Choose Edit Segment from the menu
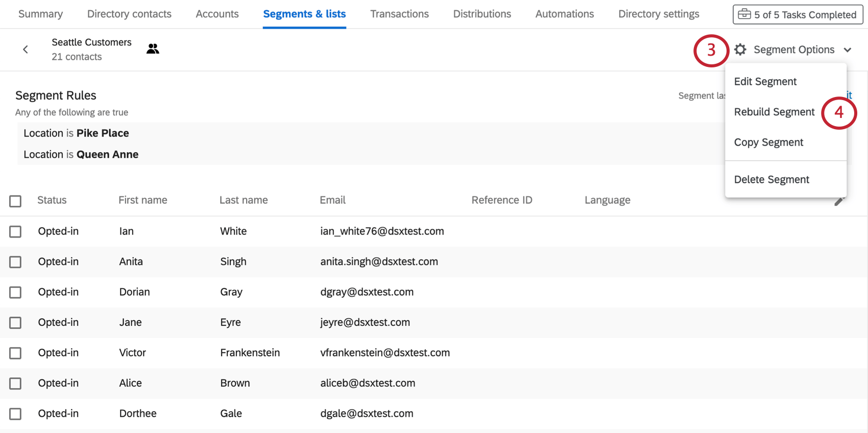 click(765, 82)
